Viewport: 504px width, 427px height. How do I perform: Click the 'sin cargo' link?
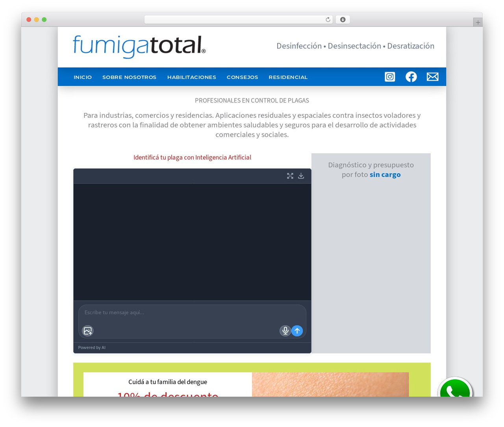coord(385,175)
